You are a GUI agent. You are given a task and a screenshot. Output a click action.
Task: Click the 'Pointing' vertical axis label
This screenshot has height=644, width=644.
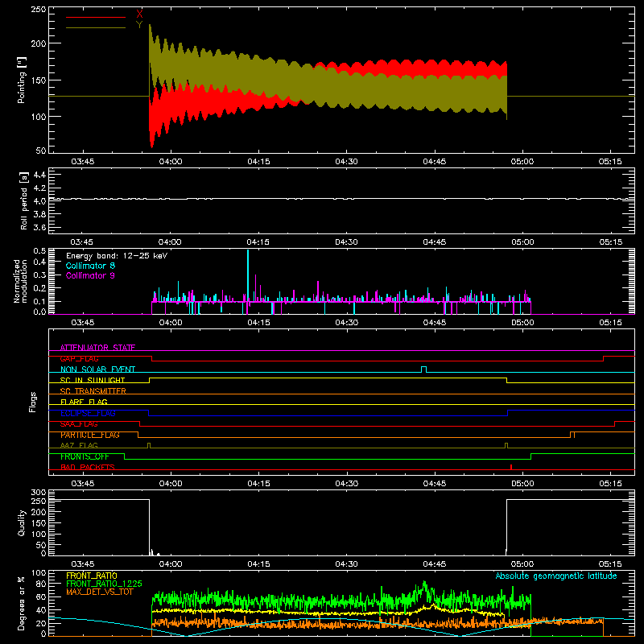(21, 80)
